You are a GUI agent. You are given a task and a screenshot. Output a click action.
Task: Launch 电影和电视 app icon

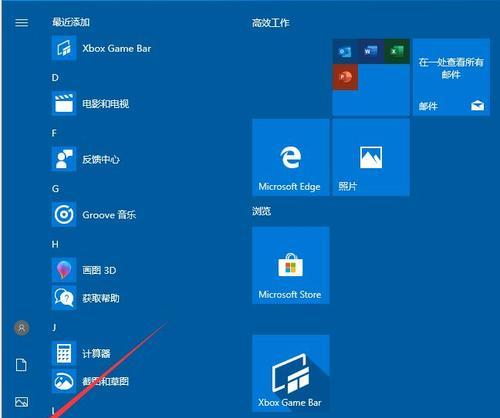click(x=64, y=103)
